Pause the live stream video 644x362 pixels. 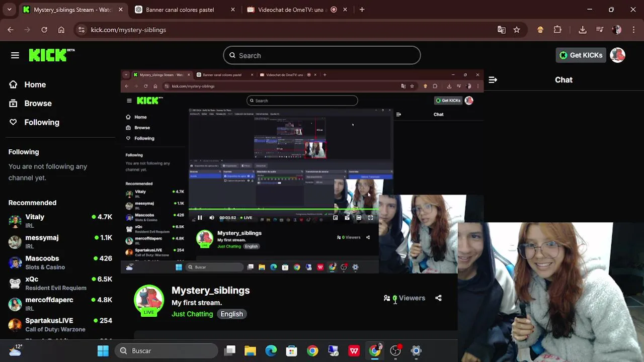click(x=200, y=218)
